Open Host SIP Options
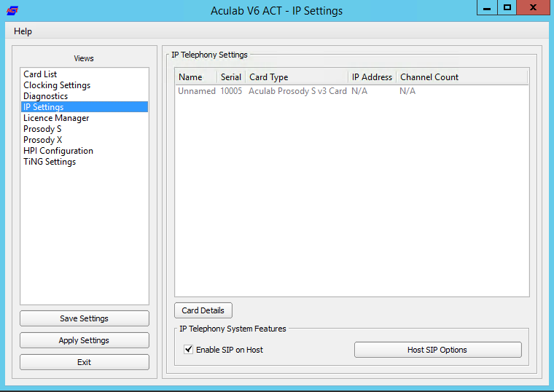554x392 pixels. point(438,350)
